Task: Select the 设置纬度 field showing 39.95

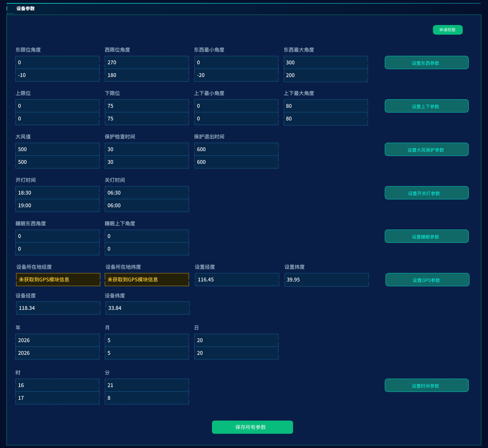Action: [x=326, y=280]
